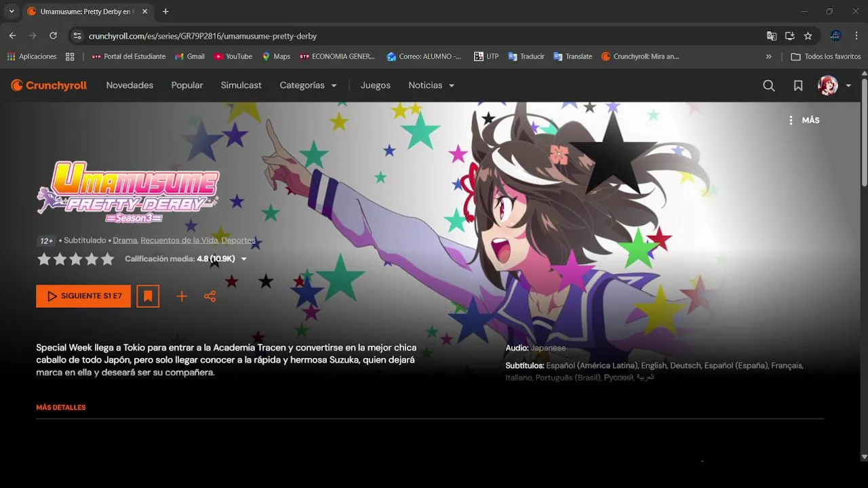Open Crunchyroll: Mira an... bookmark
Screen dimensions: 868x488
[640, 56]
